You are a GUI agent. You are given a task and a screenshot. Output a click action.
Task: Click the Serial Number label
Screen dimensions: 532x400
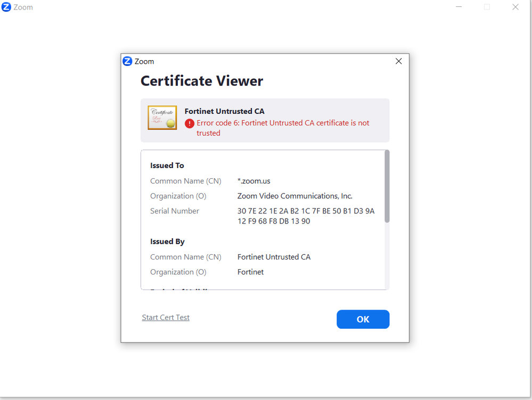(174, 211)
